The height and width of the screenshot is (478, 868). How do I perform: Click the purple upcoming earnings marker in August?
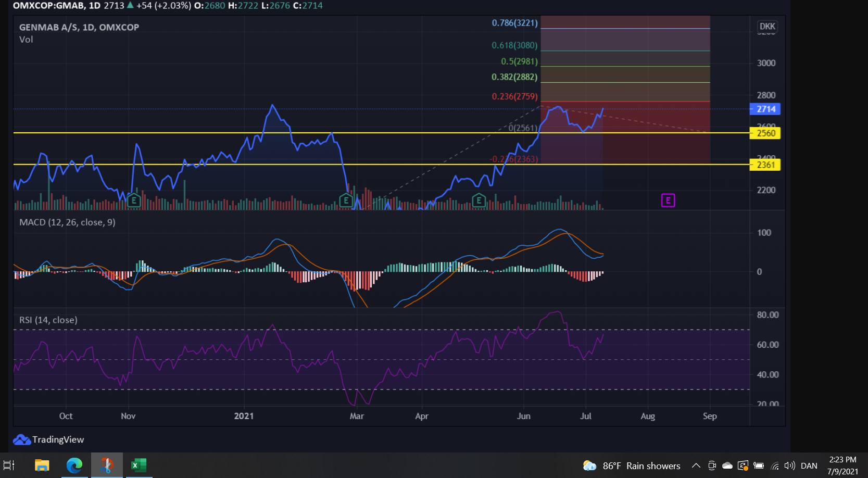(668, 200)
